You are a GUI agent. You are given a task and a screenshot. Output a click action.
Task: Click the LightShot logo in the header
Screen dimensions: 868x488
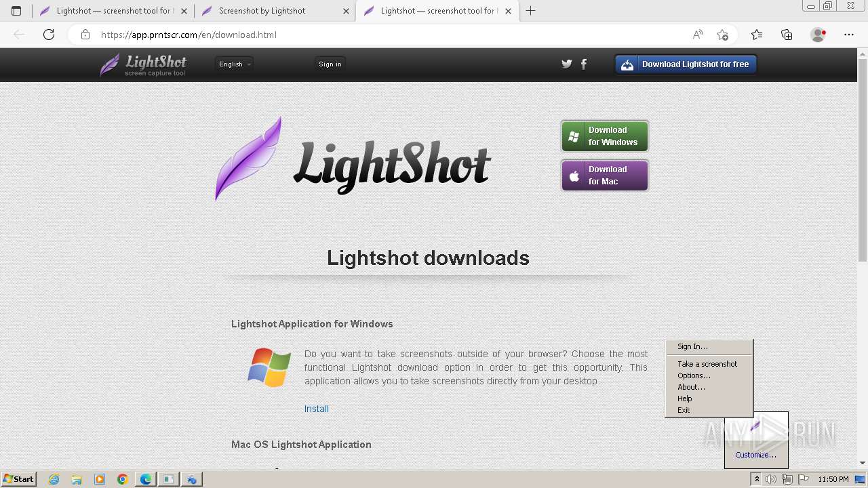(143, 64)
